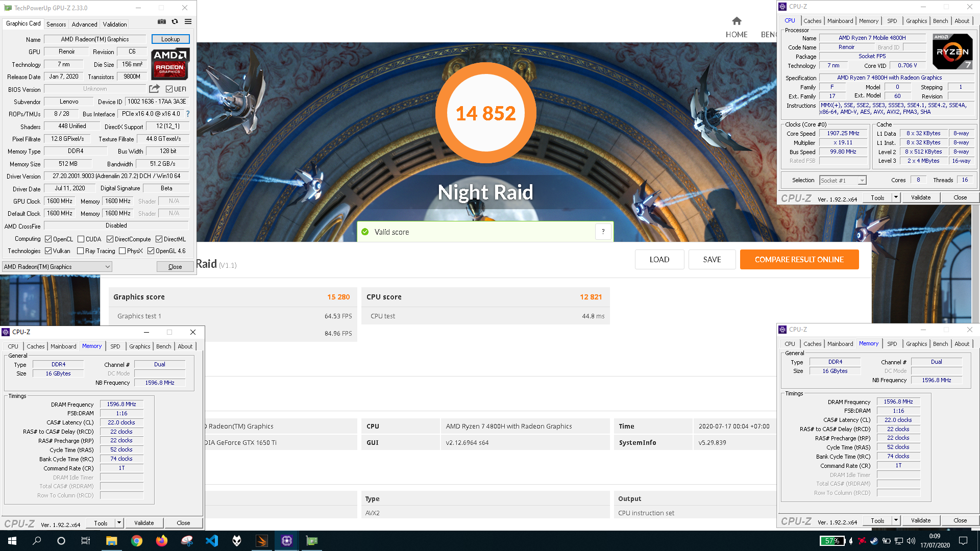The width and height of the screenshot is (980, 551).
Task: Open the 3DMark taskbar icon
Action: point(261,541)
